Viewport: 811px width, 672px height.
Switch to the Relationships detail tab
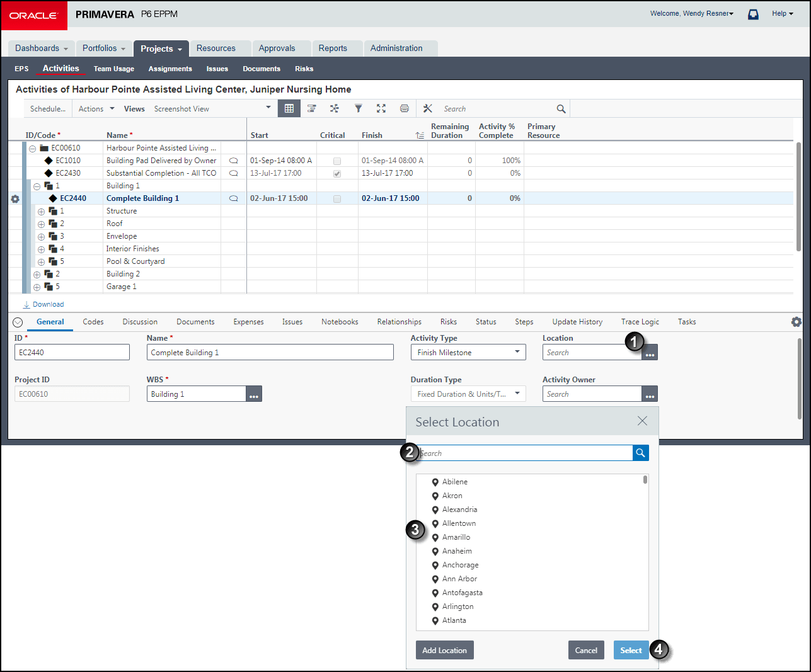click(400, 322)
